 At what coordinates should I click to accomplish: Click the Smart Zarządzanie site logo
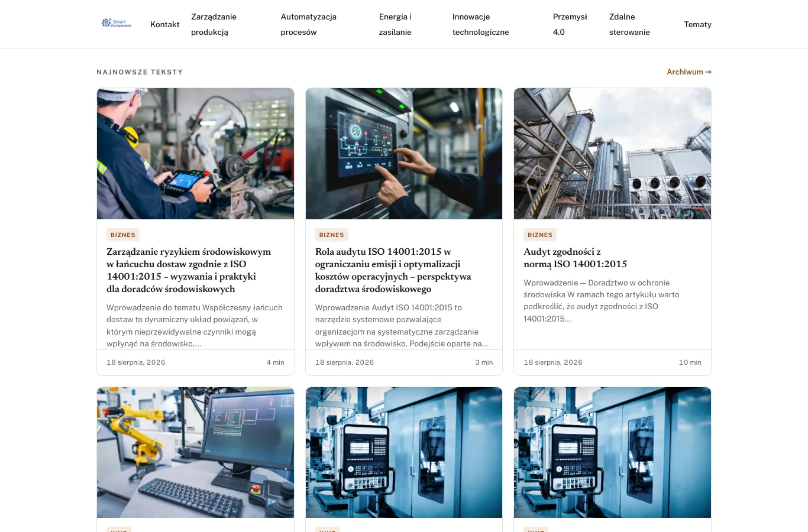[x=117, y=23]
